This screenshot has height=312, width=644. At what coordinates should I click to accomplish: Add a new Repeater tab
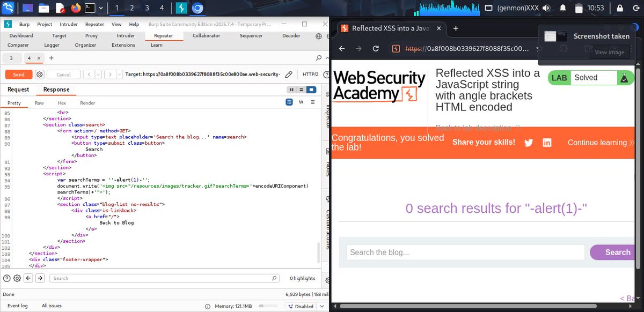pyautogui.click(x=52, y=58)
